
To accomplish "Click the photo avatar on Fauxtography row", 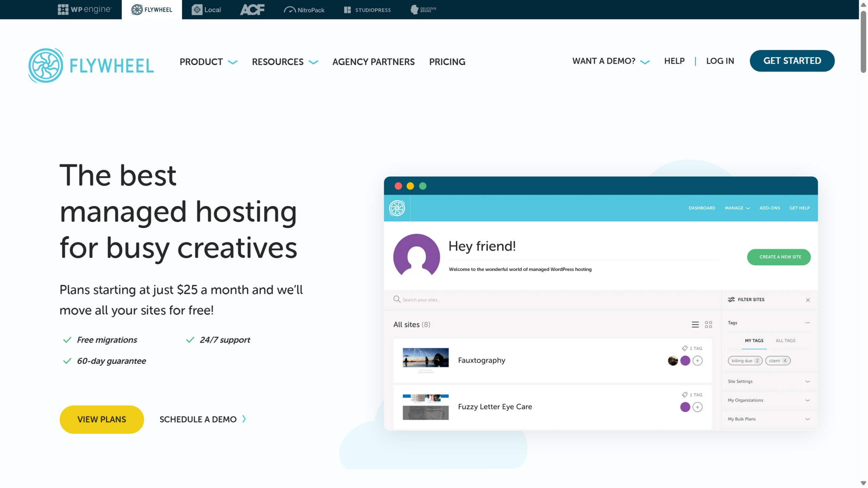I will click(x=673, y=361).
